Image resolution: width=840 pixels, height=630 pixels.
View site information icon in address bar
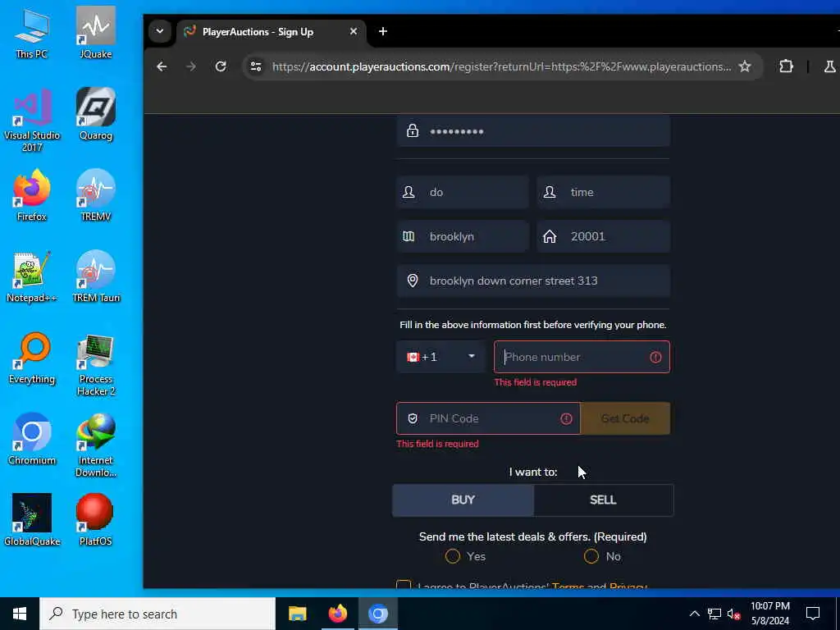click(x=256, y=66)
